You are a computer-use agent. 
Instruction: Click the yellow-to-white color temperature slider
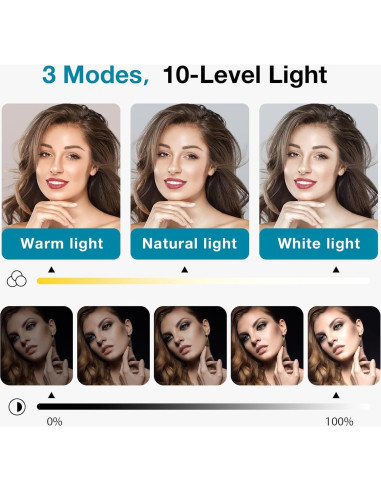[203, 281]
